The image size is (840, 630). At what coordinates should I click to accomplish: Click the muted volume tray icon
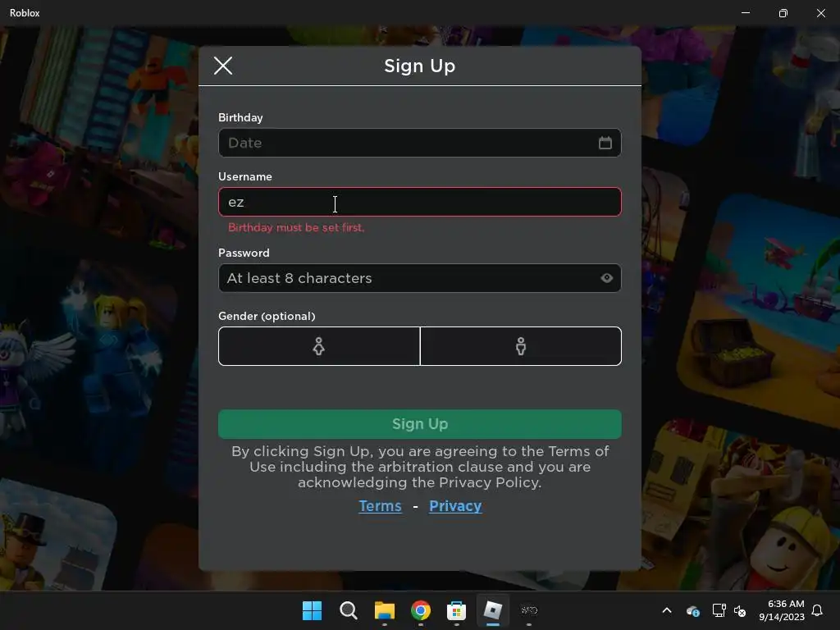[x=740, y=610]
